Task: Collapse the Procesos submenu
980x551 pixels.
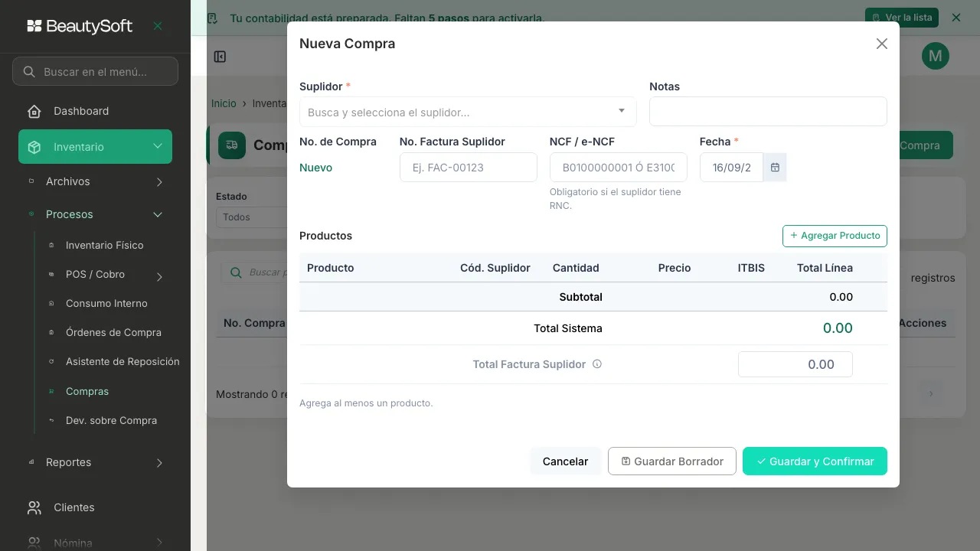Action: coord(95,214)
